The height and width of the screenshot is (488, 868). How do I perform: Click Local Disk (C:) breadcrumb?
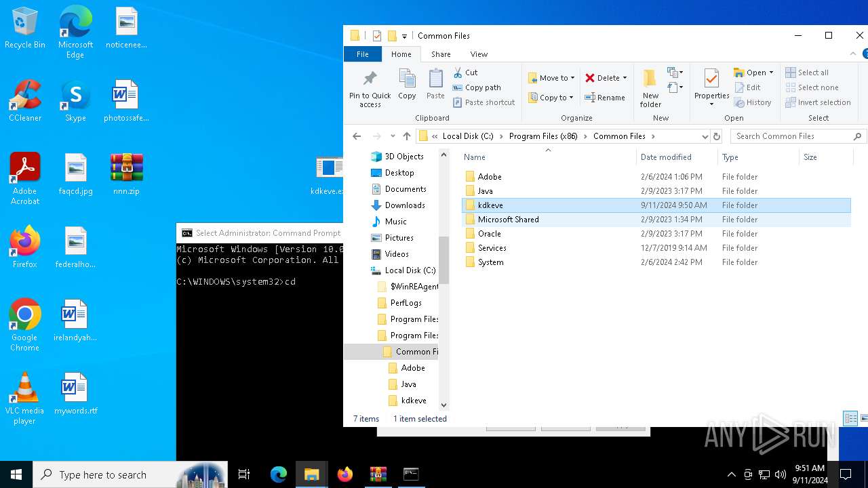point(468,136)
